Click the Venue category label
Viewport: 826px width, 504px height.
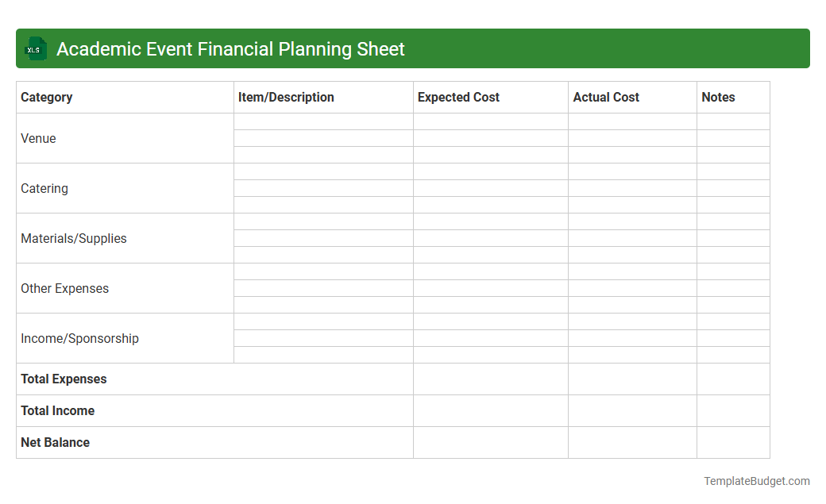tap(38, 138)
